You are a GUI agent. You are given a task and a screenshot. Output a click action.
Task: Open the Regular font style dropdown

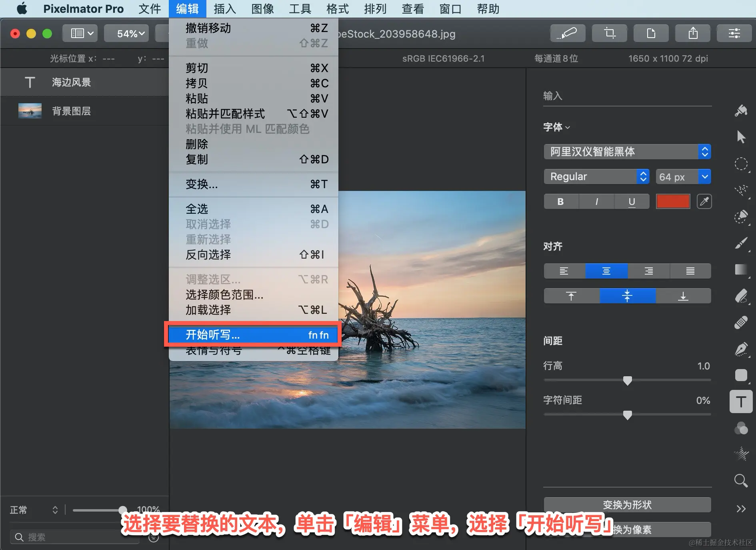pos(596,177)
